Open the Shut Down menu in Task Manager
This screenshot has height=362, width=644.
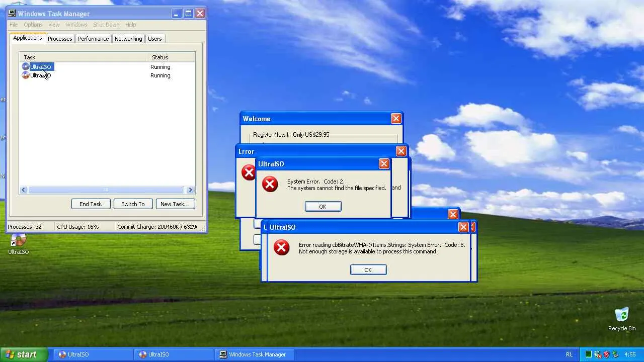106,25
